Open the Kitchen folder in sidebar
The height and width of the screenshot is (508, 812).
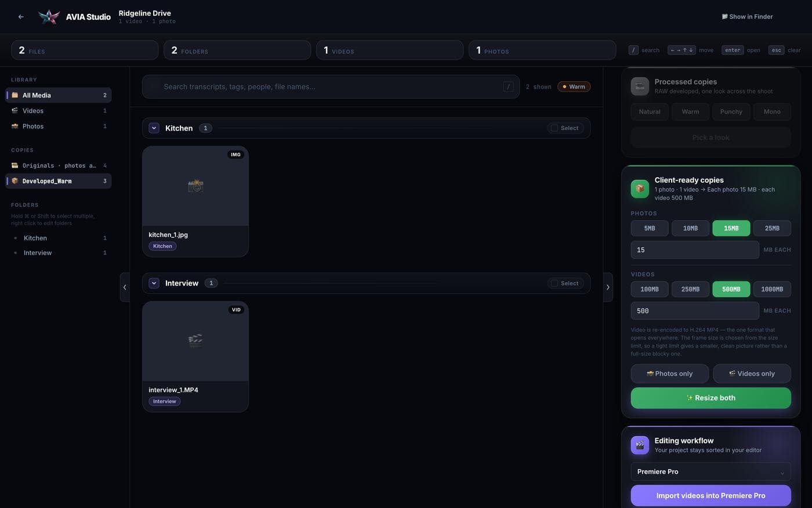tap(59, 238)
